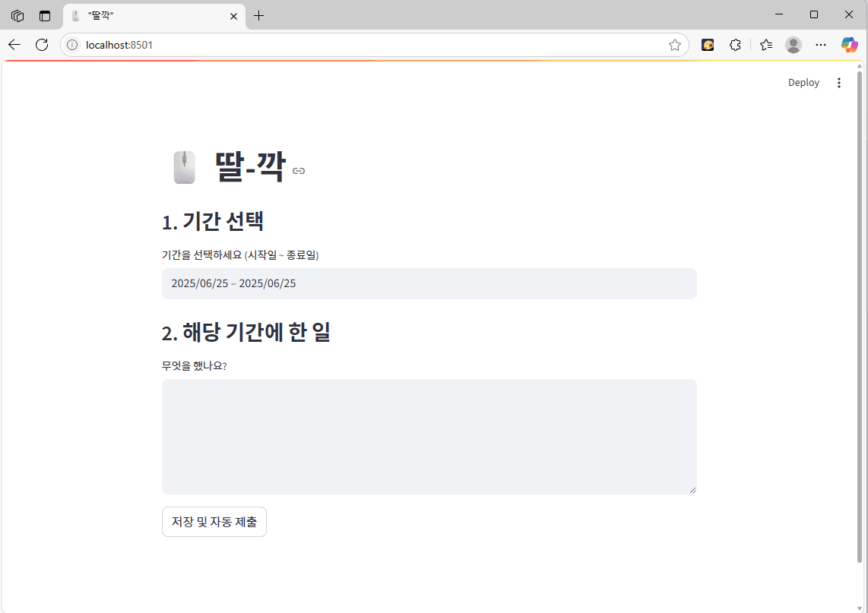The height and width of the screenshot is (613, 868).
Task: Click the bookmark star in the address bar
Action: (674, 45)
